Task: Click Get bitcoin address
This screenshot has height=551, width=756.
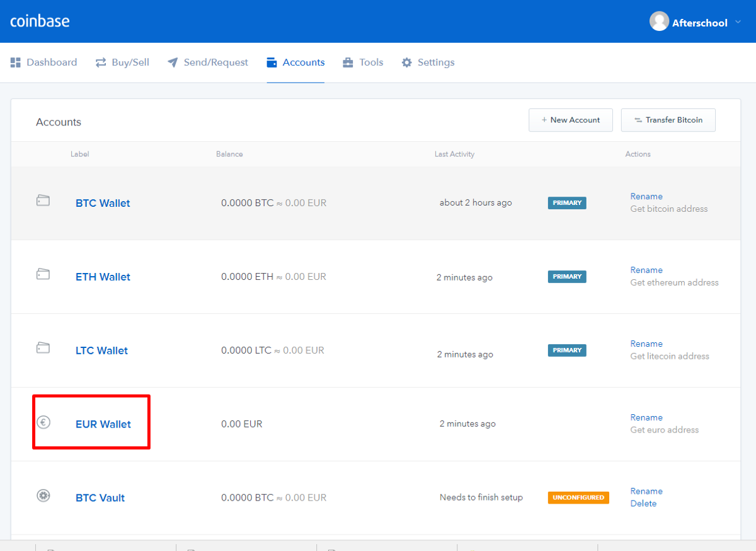Action: pos(669,209)
